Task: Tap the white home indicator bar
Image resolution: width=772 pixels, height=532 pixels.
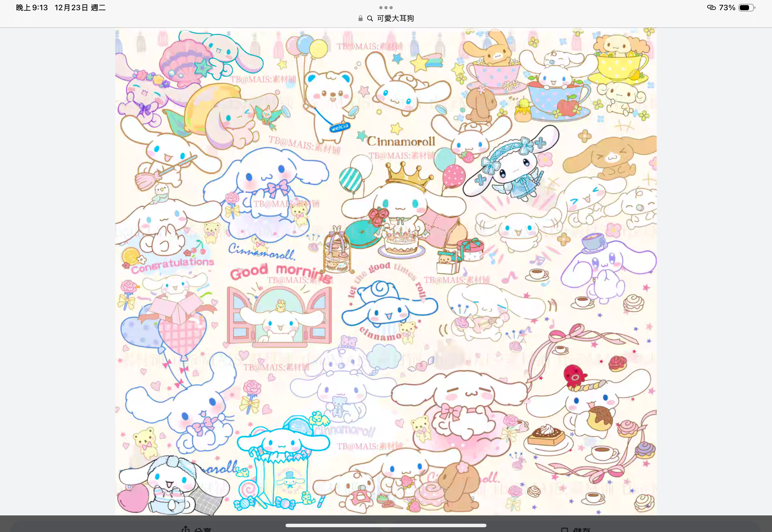Action: point(386,525)
